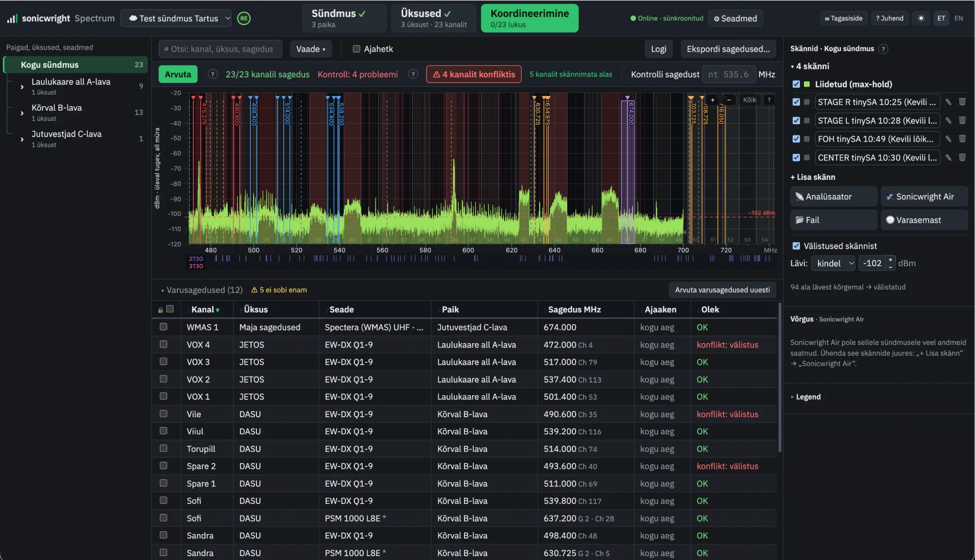Add a scan from Fail
This screenshot has width=975, height=560.
[x=834, y=220]
